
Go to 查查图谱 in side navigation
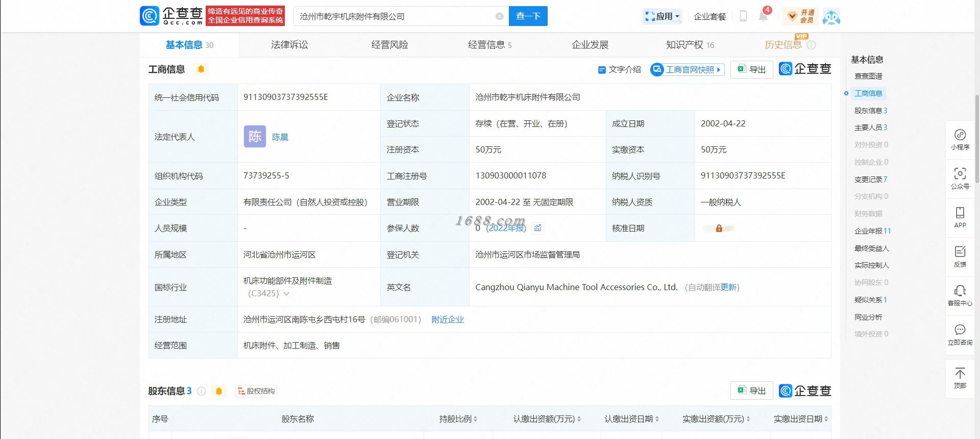point(868,76)
